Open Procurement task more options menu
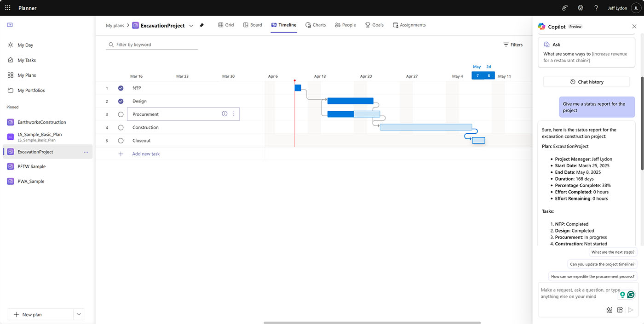644x324 pixels. 234,114
